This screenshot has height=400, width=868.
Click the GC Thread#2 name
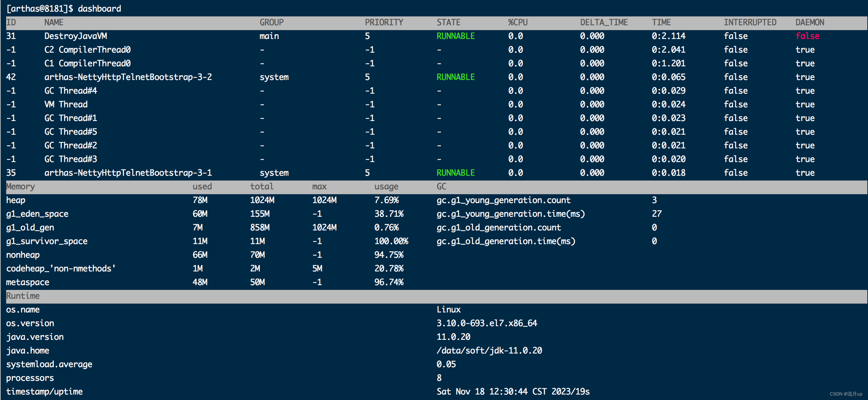click(x=71, y=145)
